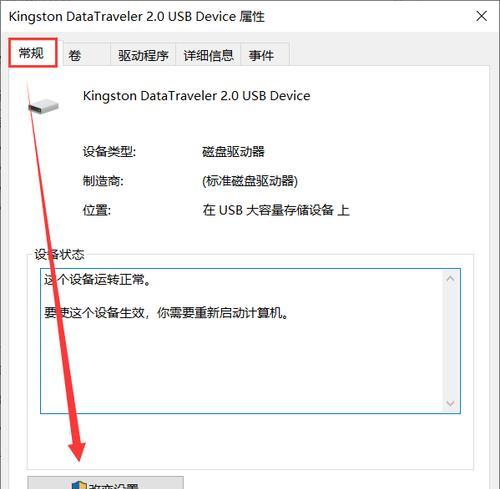Click the 制造商 label
This screenshot has height=489, width=500.
pyautogui.click(x=103, y=181)
